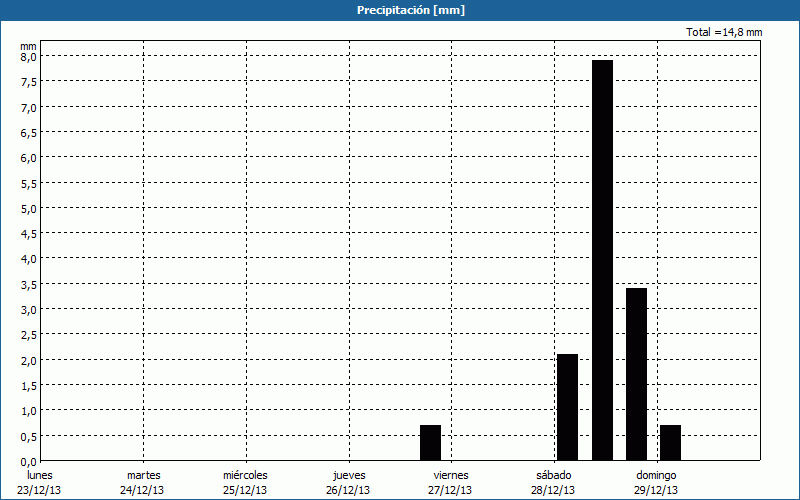Click the miércoles axis label
This screenshot has width=800, height=500.
point(245,475)
